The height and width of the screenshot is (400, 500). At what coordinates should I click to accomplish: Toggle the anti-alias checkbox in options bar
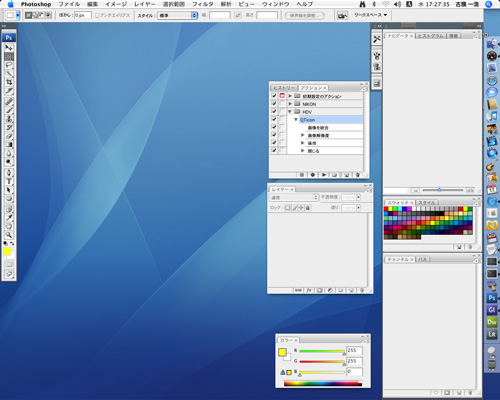click(x=97, y=15)
